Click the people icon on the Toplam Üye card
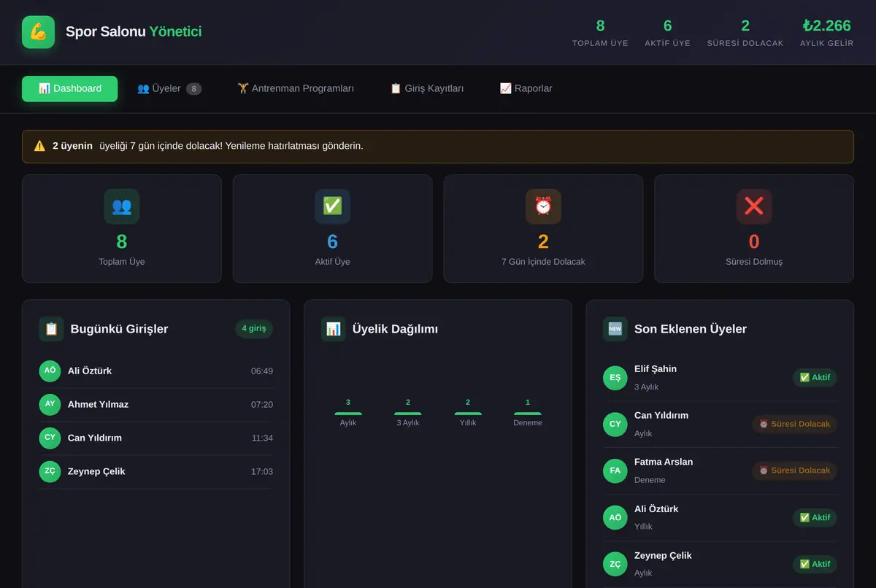Image resolution: width=876 pixels, height=588 pixels. click(121, 206)
